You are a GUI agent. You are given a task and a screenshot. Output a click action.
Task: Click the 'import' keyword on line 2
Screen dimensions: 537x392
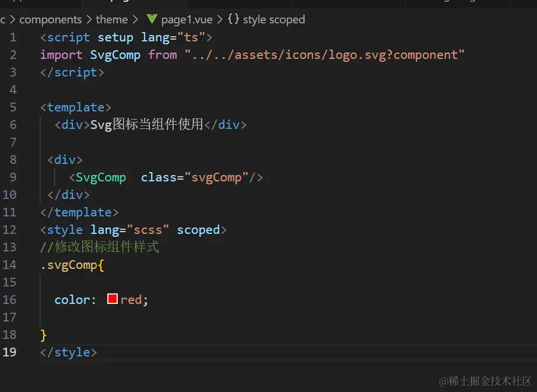pos(61,55)
